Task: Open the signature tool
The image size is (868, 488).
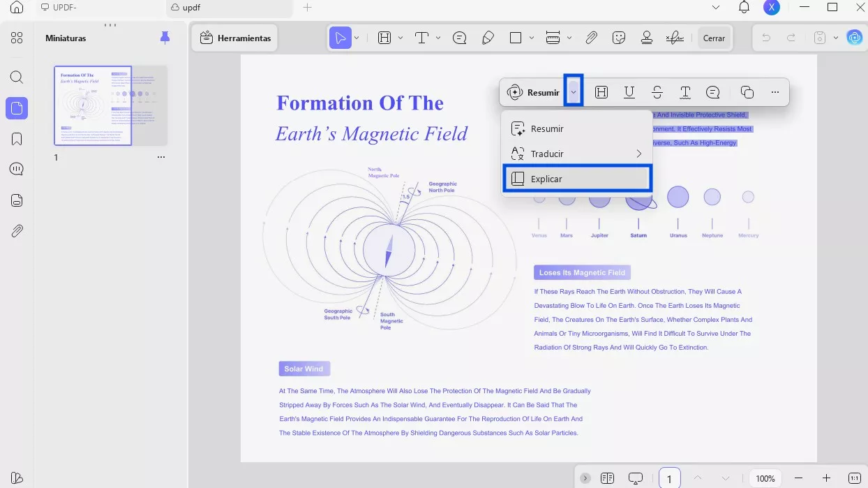Action: click(675, 38)
